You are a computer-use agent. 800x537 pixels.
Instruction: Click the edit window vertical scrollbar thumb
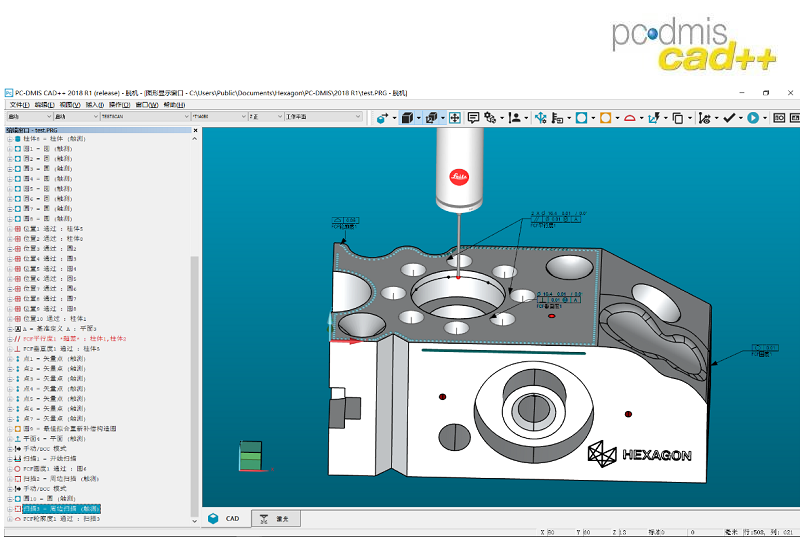pyautogui.click(x=194, y=386)
